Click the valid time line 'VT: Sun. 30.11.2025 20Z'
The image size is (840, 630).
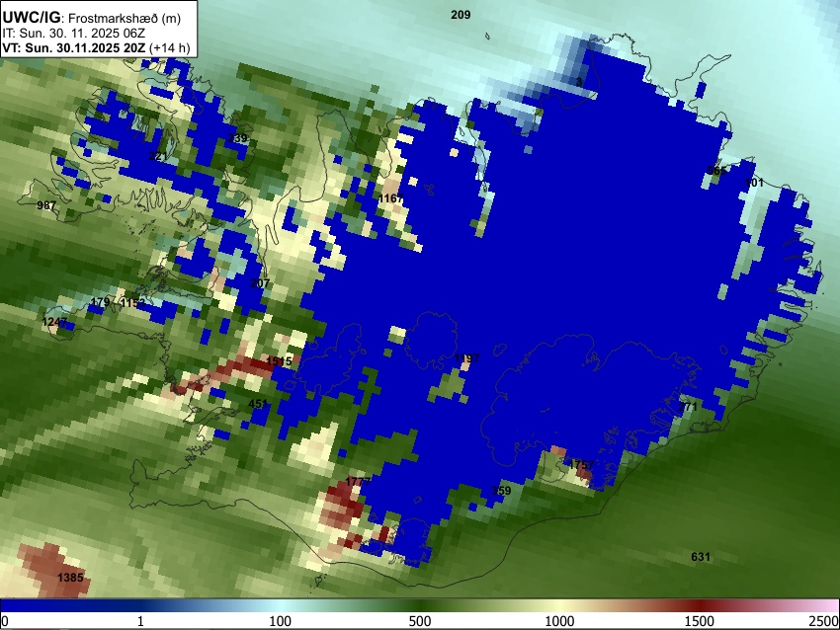tap(74, 47)
